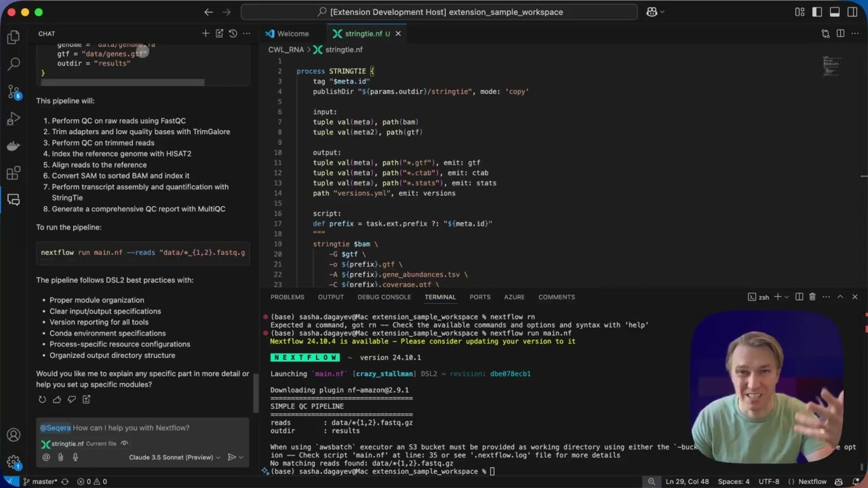Image resolution: width=868 pixels, height=488 pixels.
Task: Click the code block horizontal scrollbar
Action: click(x=122, y=83)
